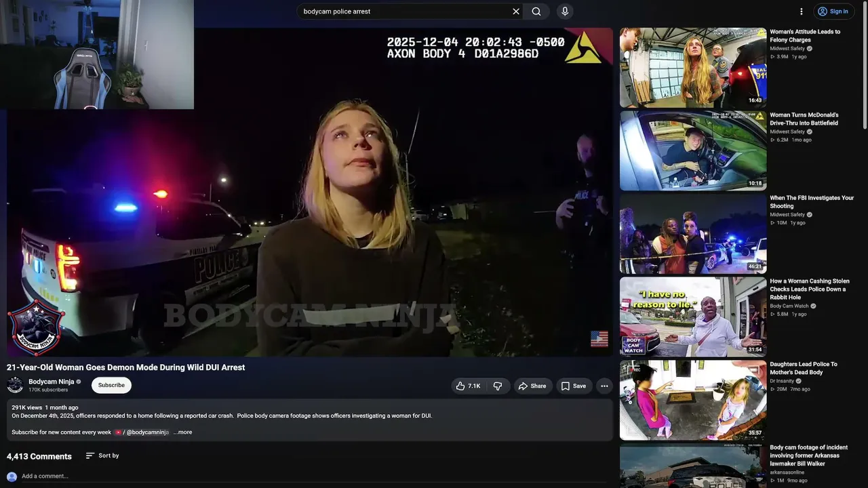Open the three-dot settings menu beside Sign in
868x488 pixels.
[801, 12]
